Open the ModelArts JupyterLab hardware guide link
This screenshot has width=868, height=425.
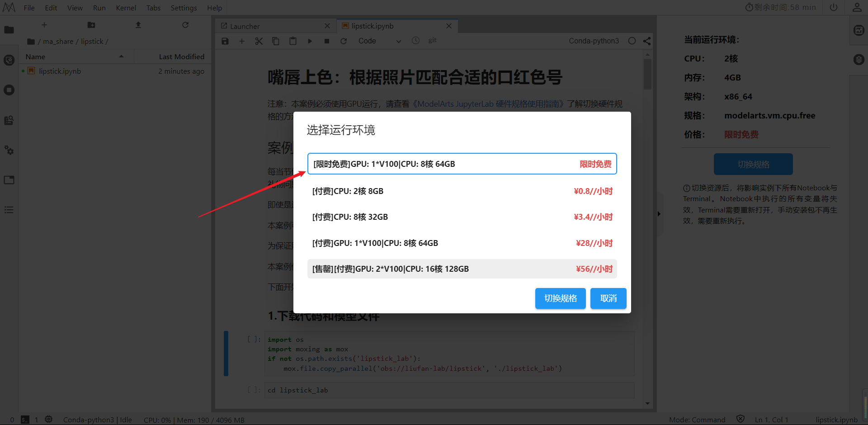point(489,104)
